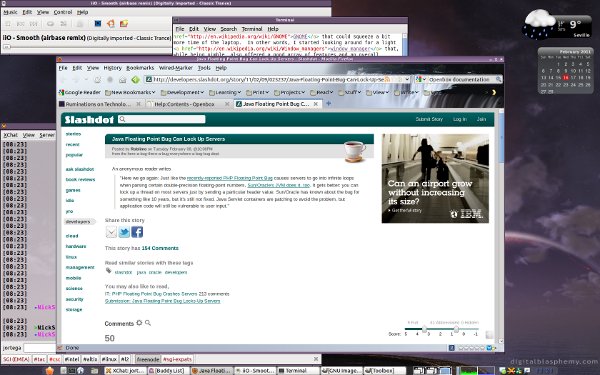Expand the Development bookmarks folder

click(182, 92)
